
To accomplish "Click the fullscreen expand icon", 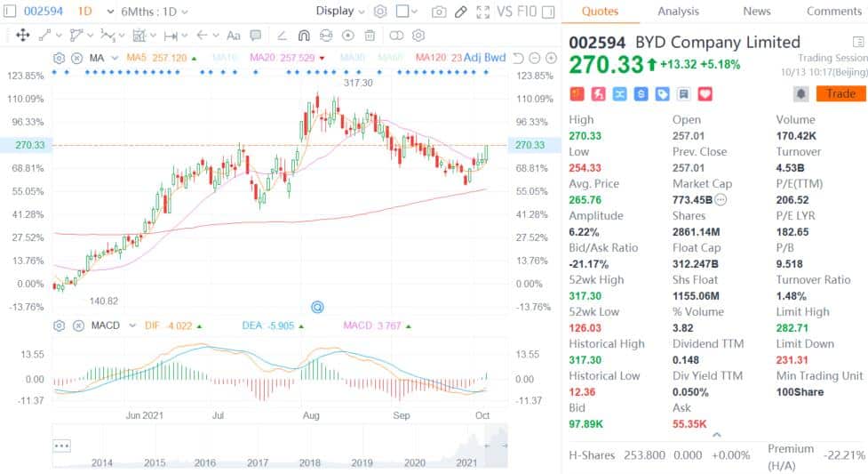I will [x=482, y=12].
